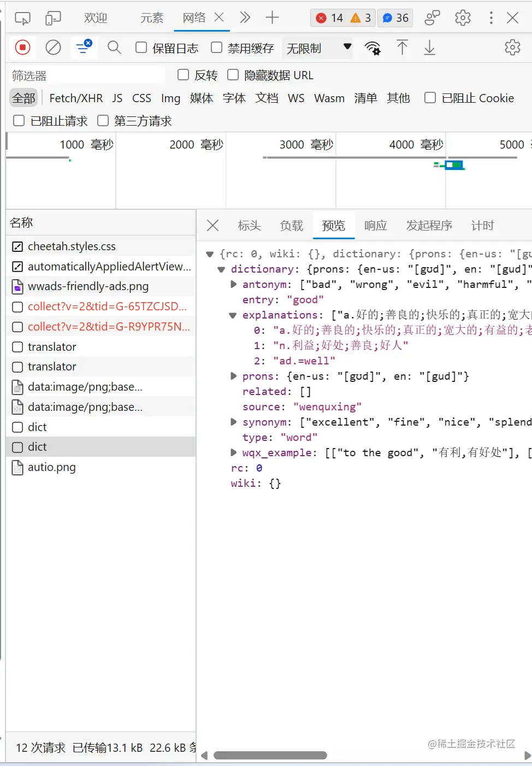Image resolution: width=532 pixels, height=766 pixels.
Task: Check 已阻止请求 checkbox
Action: (x=19, y=121)
